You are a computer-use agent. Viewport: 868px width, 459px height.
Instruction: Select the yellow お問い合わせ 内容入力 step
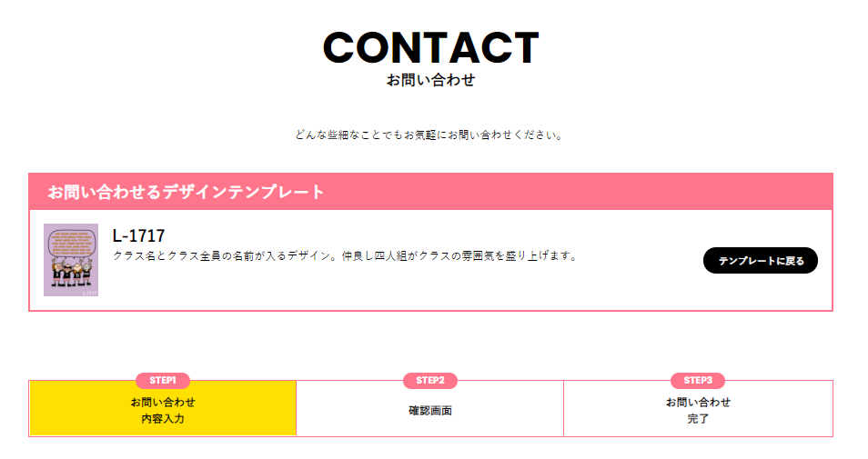(x=163, y=411)
